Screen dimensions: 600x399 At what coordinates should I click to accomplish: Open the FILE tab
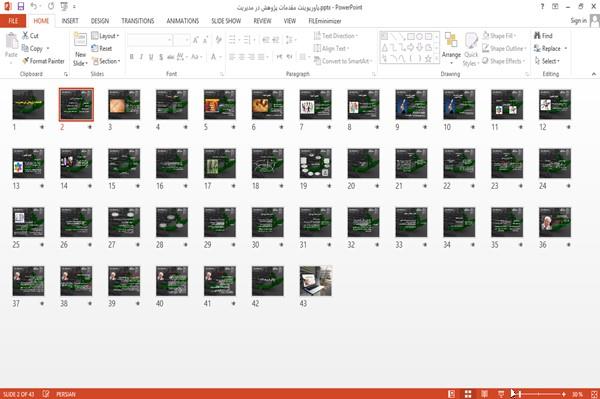[13, 21]
